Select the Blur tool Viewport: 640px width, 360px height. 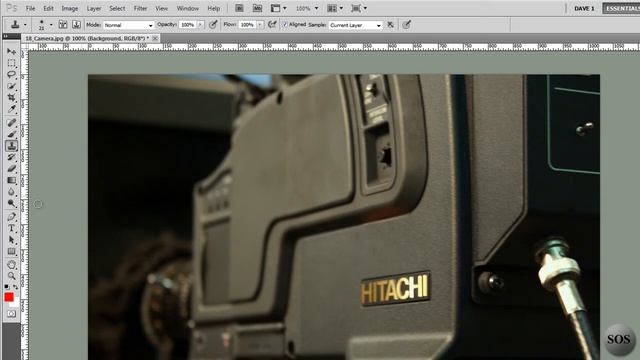(x=11, y=191)
